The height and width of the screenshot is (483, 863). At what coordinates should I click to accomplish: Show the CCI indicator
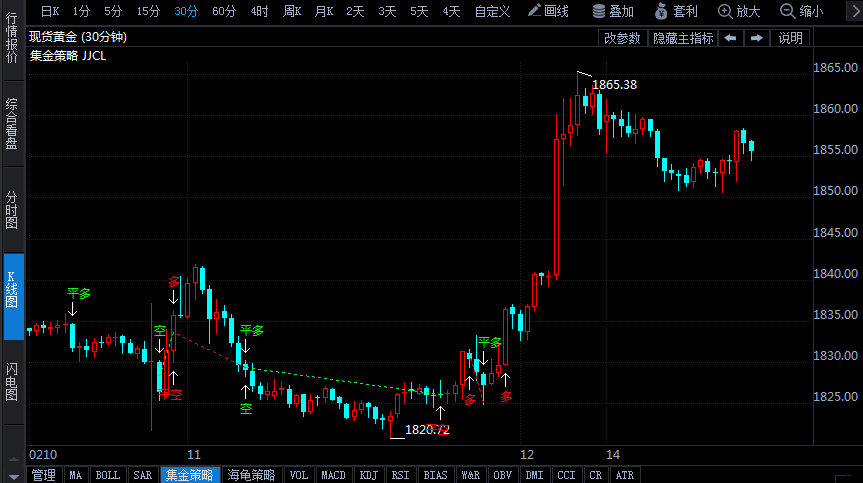click(x=566, y=475)
